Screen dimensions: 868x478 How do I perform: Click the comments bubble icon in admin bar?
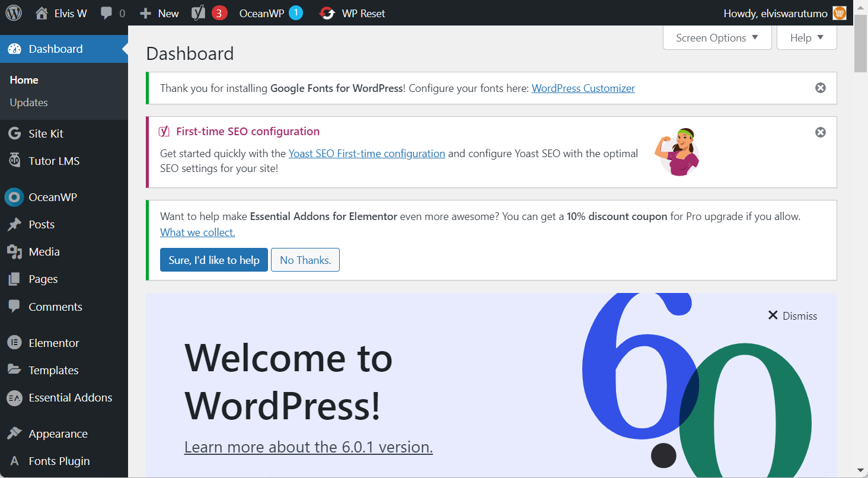(107, 13)
